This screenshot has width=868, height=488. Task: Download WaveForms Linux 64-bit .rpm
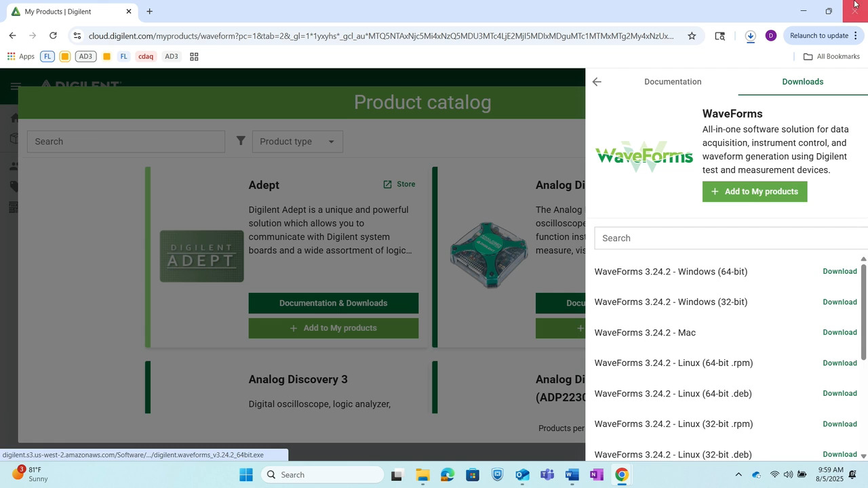click(x=840, y=363)
